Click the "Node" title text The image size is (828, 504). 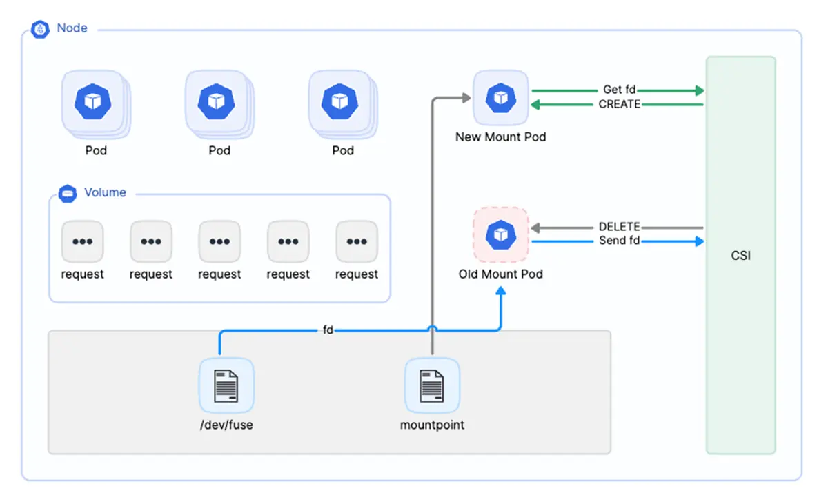point(72,29)
